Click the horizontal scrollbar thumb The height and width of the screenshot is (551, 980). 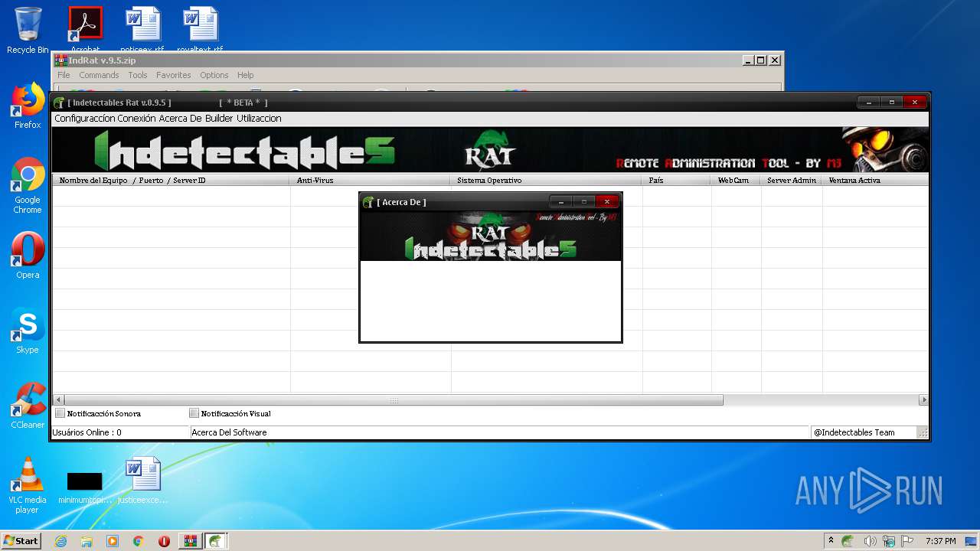pyautogui.click(x=394, y=400)
